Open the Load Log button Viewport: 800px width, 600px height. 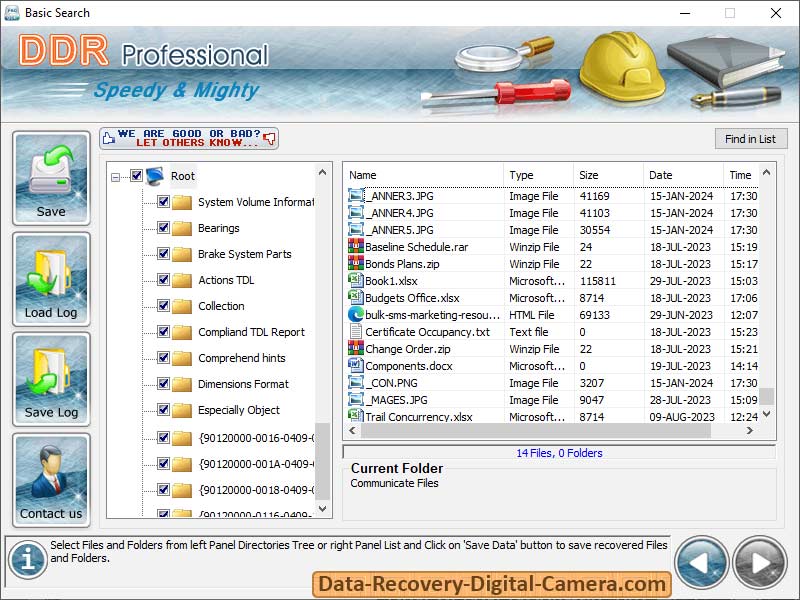[x=51, y=279]
